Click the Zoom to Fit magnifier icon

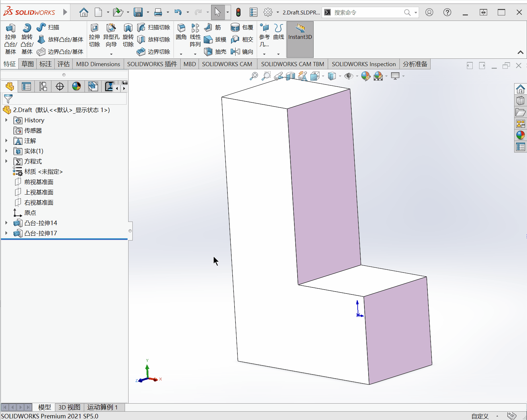pyautogui.click(x=254, y=76)
